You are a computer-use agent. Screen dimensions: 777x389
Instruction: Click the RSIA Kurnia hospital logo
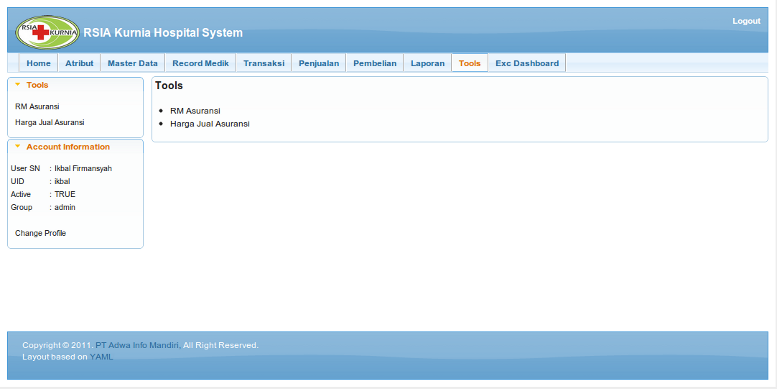point(48,32)
